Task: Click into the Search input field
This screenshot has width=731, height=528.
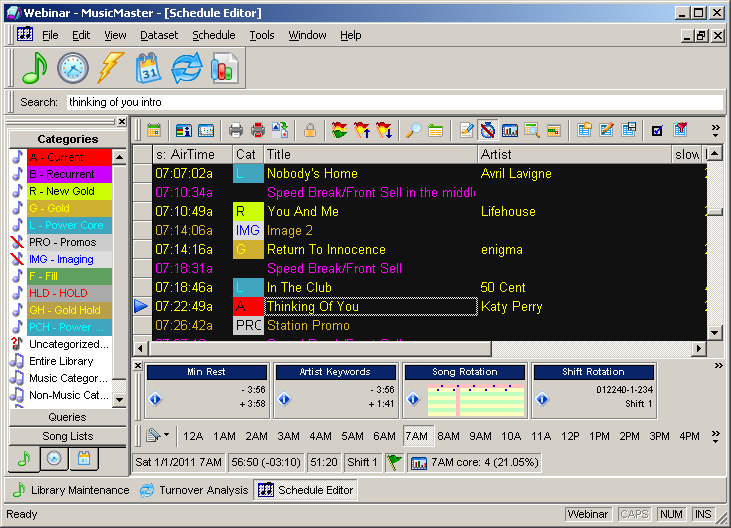Action: 395,102
